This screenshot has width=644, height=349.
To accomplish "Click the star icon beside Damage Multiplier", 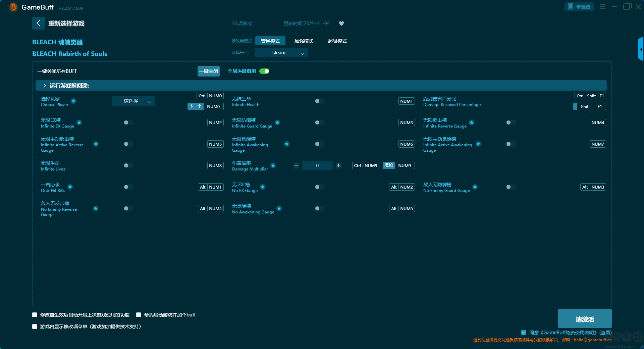I will [x=273, y=165].
